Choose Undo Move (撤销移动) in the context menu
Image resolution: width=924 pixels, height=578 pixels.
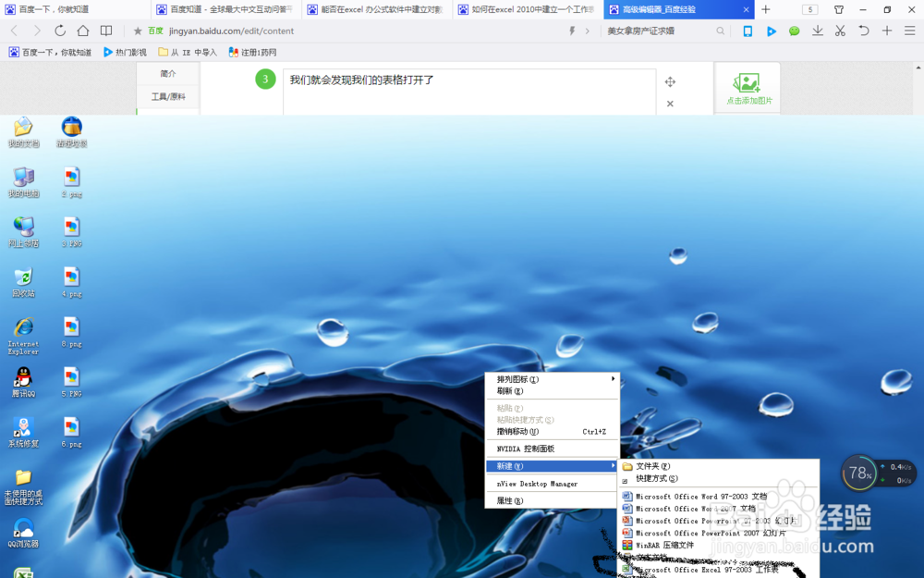(x=552, y=432)
